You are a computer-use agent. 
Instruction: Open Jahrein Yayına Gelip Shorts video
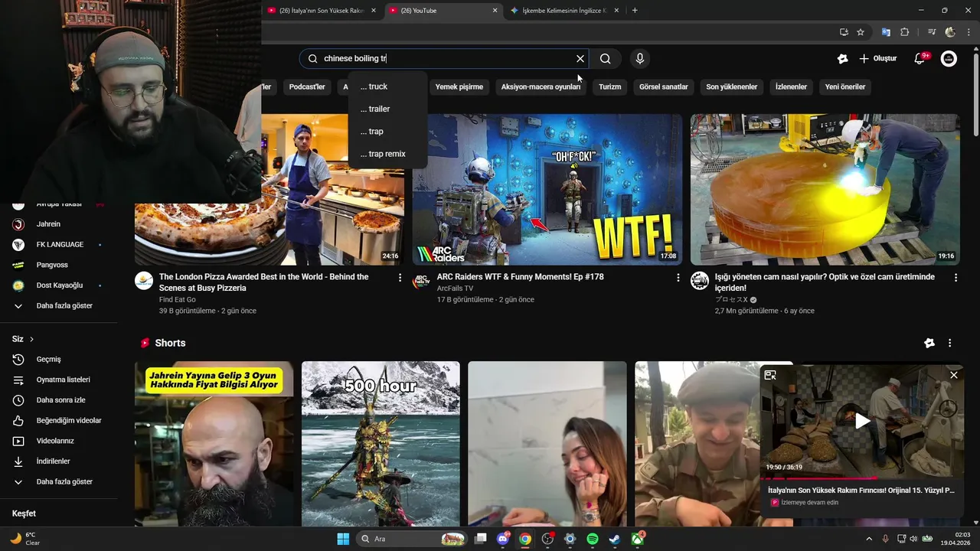214,444
